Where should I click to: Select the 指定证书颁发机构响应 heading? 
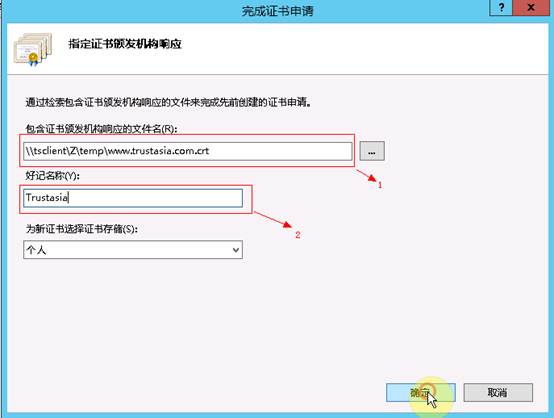point(125,44)
